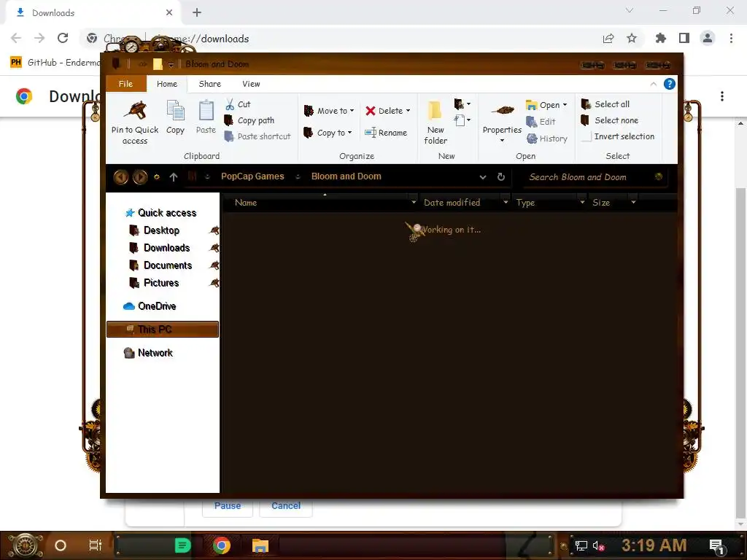Open Task View on taskbar

coord(96,545)
